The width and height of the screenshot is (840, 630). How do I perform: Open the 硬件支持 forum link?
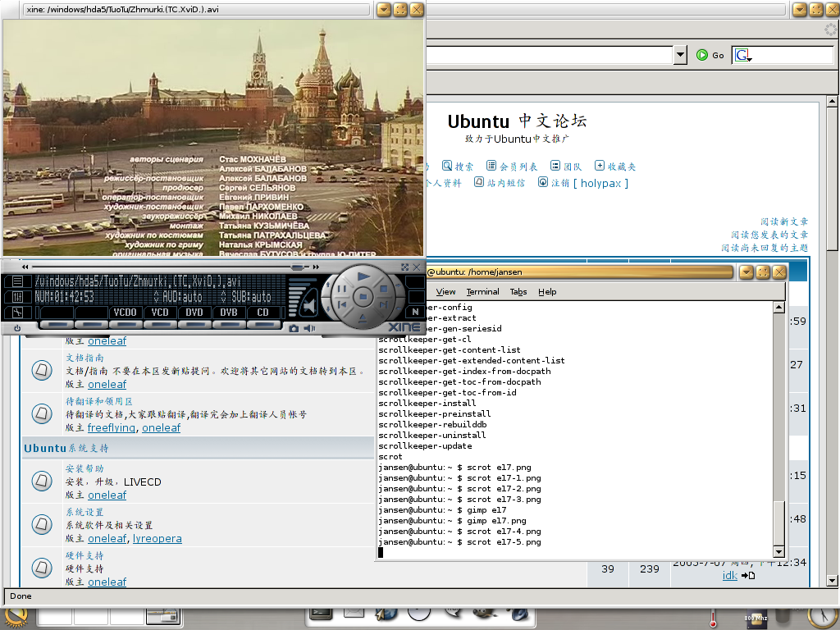[x=84, y=555]
